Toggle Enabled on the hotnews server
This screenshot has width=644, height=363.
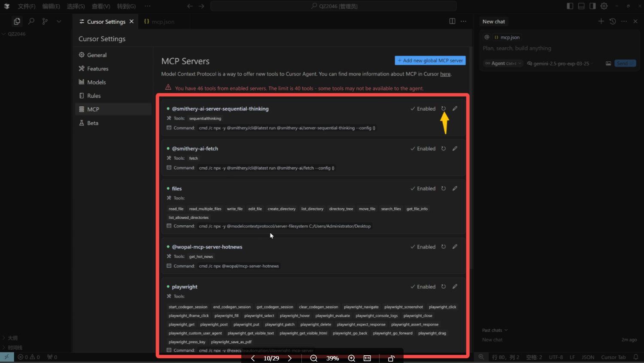tap(423, 247)
